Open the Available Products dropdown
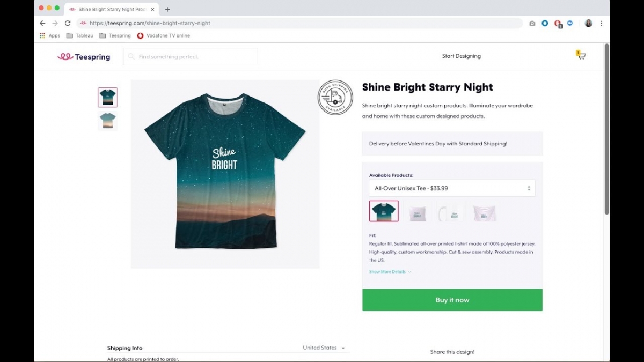The height and width of the screenshot is (362, 644). 452,188
